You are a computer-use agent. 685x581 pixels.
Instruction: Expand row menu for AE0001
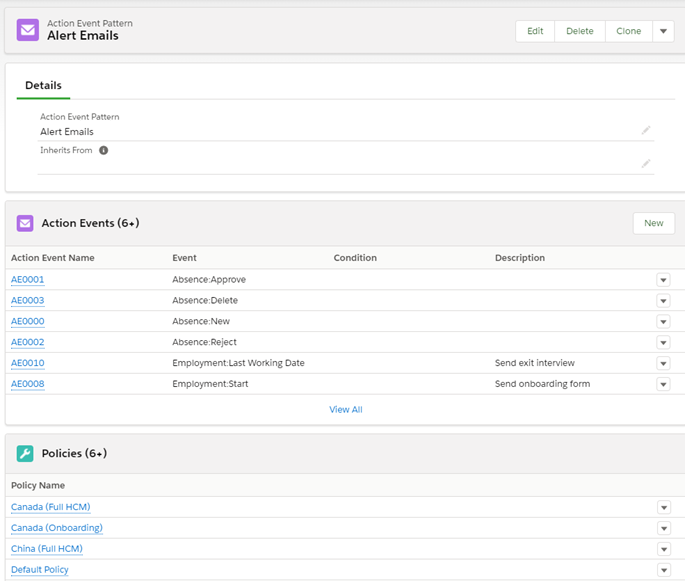pos(663,280)
